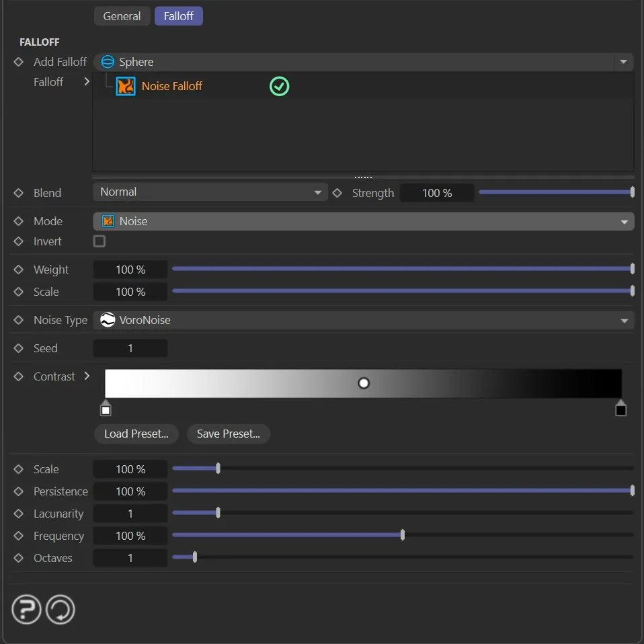Click the Noise Falloff layer icon
This screenshot has width=644, height=644.
point(126,86)
